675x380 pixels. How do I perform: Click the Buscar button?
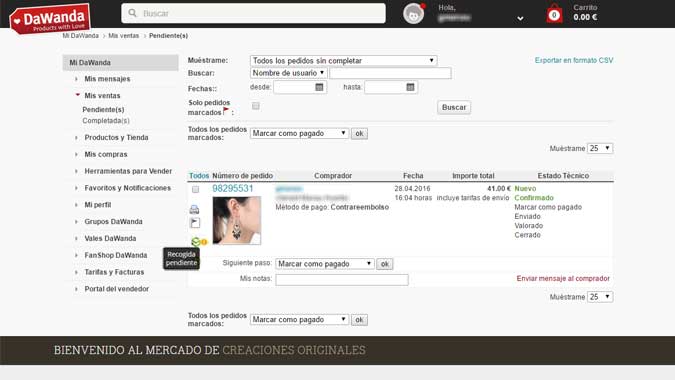click(x=454, y=107)
